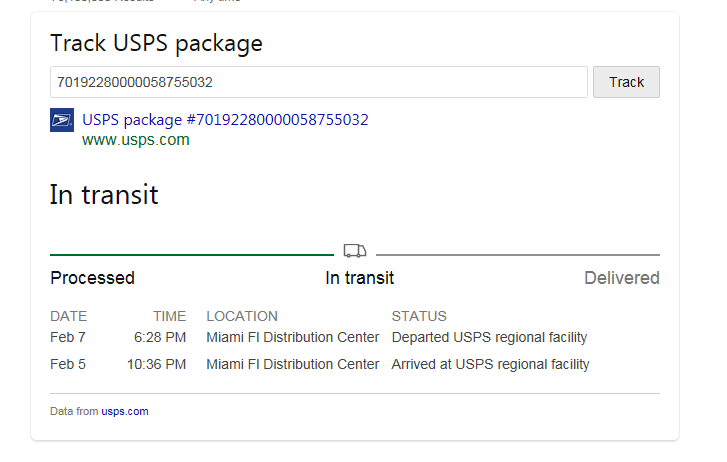The image size is (727, 462).
Task: Click the Arrived at USPS regional facility status
Action: [x=490, y=365]
